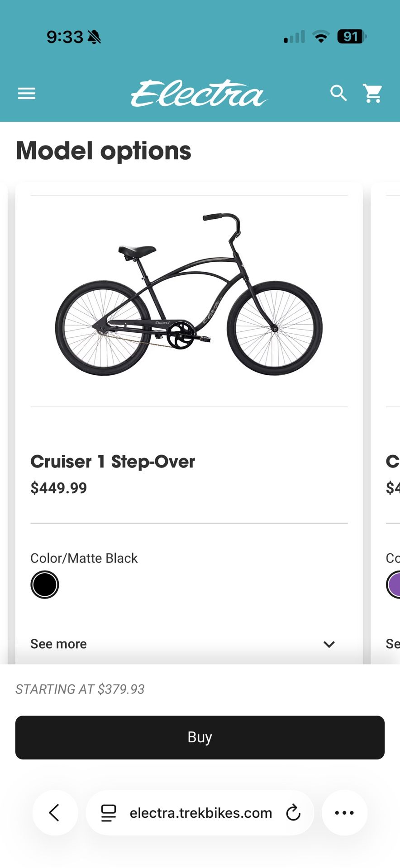
Task: Tap the downward chevron next to See more
Action: point(329,644)
